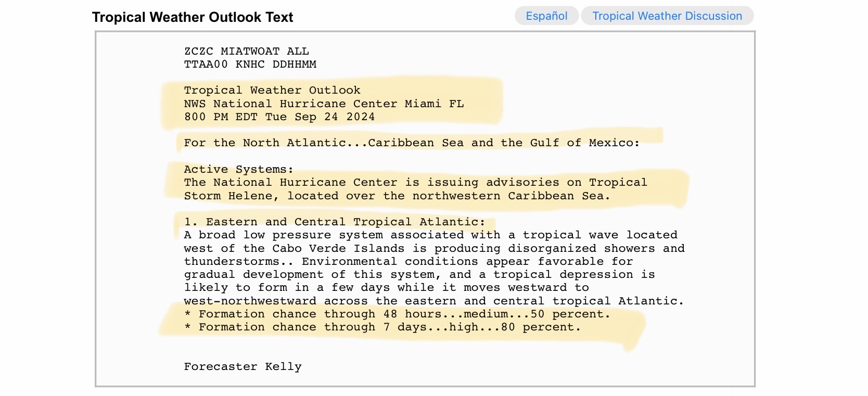Open the Español version link
The image size is (868, 396).
coord(546,16)
